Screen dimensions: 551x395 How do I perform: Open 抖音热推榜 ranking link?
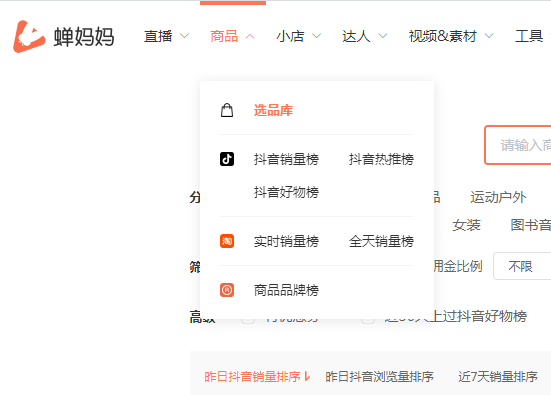coord(381,159)
